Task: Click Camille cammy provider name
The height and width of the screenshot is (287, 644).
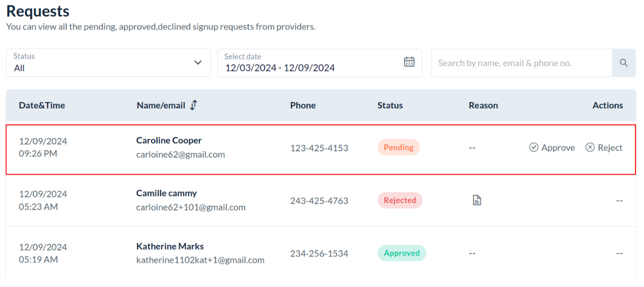Action: tap(167, 193)
